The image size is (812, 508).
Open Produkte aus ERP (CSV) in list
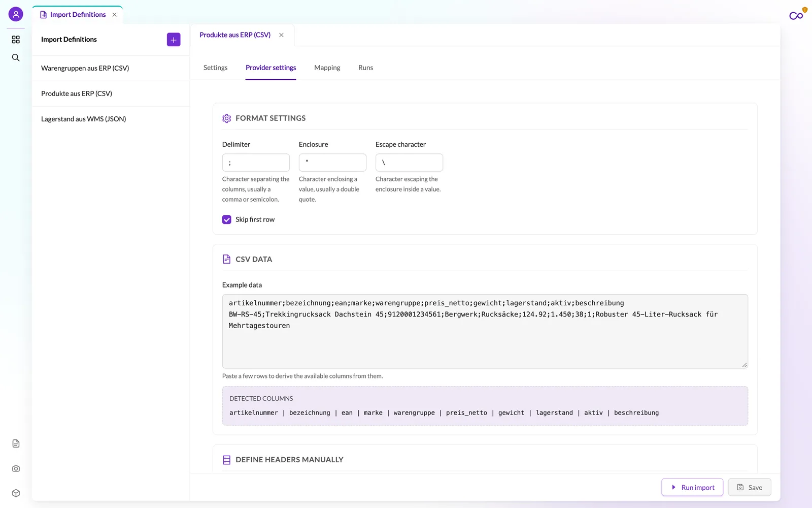tap(111, 93)
